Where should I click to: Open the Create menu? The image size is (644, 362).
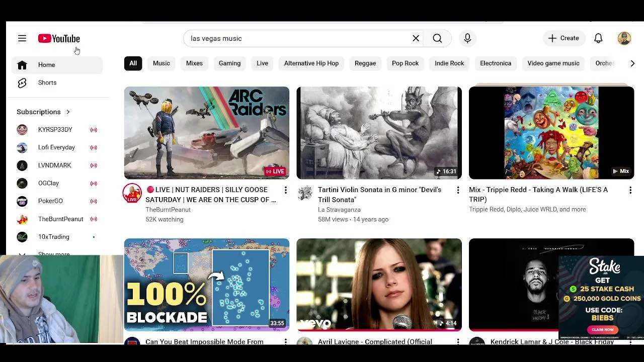point(564,38)
